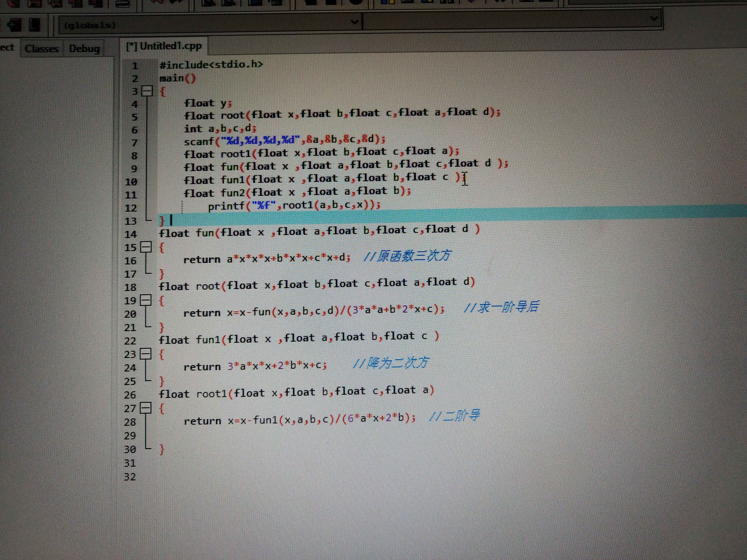The width and height of the screenshot is (747, 560).
Task: Click the highlighted closing brace on line 13
Action: coord(162,221)
